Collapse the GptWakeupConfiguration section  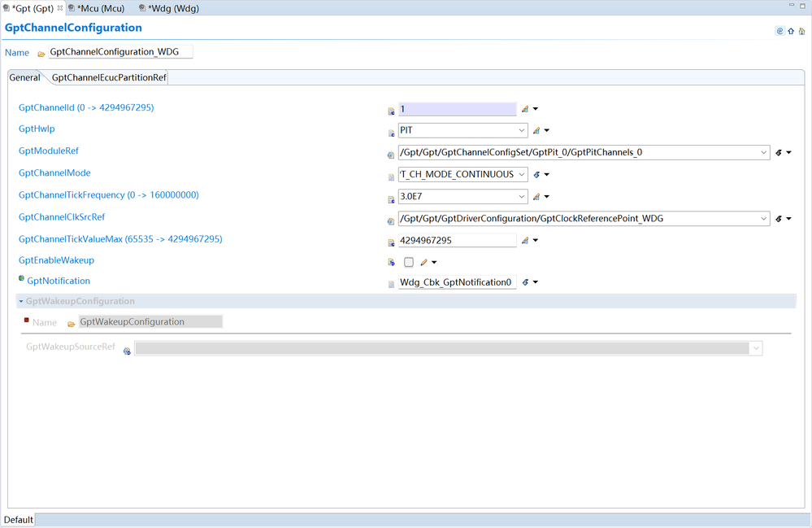[x=20, y=301]
